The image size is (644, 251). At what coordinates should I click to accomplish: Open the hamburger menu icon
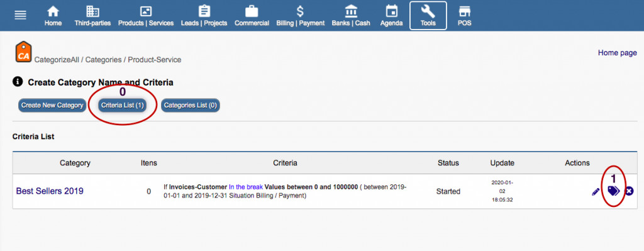tap(21, 15)
